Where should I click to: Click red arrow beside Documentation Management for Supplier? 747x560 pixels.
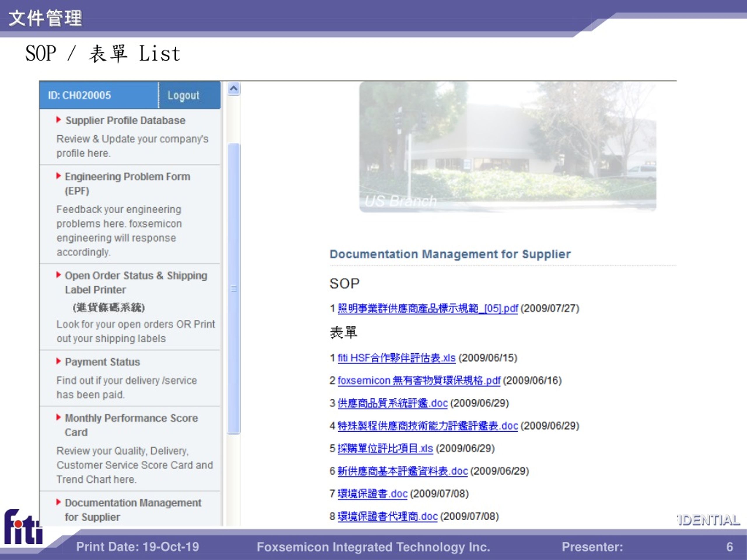(59, 502)
